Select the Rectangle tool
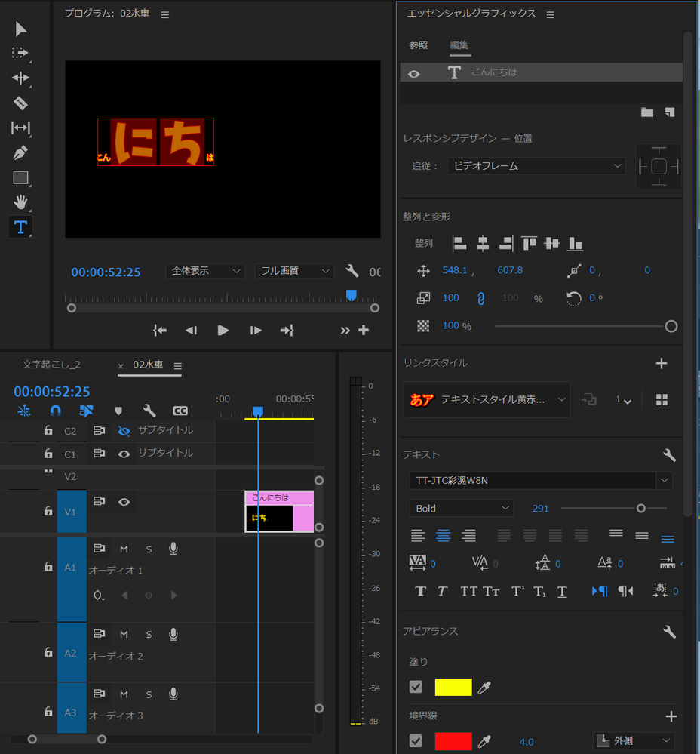The image size is (700, 754). (20, 177)
